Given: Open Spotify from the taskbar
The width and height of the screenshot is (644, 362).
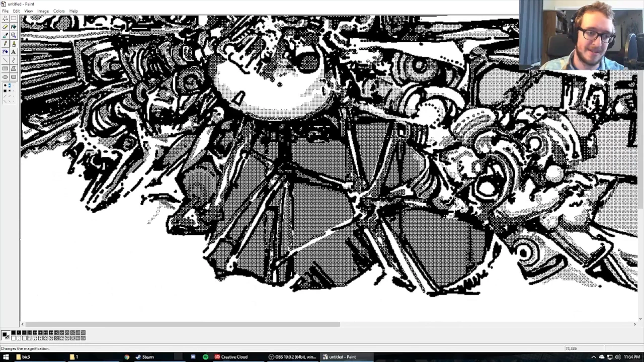Looking at the screenshot, I should coord(205,357).
